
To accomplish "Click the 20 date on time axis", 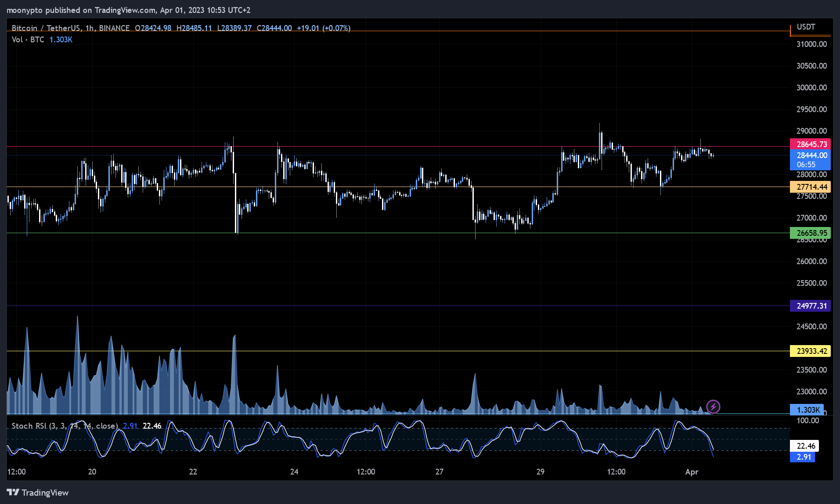I will coord(92,472).
